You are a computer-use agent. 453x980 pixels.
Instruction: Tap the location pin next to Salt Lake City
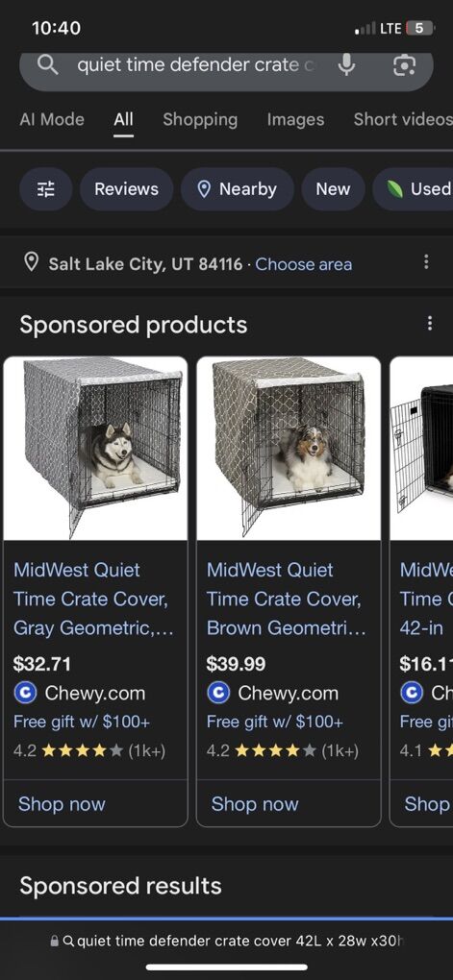point(32,263)
